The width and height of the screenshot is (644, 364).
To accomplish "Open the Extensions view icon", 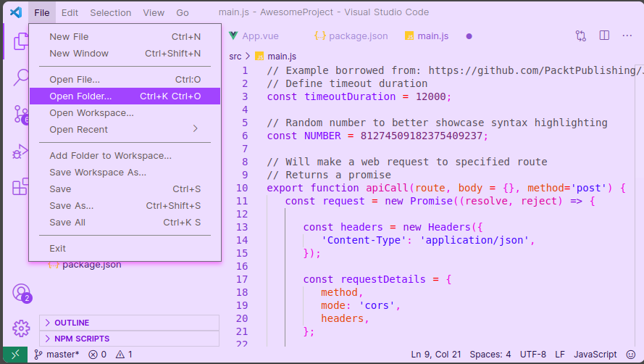I will tap(20, 187).
